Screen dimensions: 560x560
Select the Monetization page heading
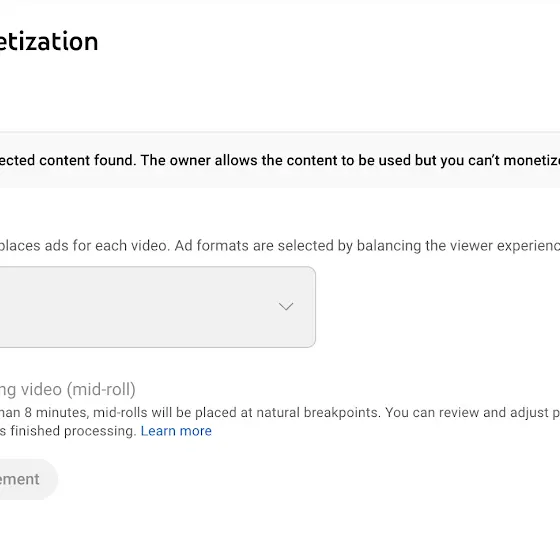[49, 41]
